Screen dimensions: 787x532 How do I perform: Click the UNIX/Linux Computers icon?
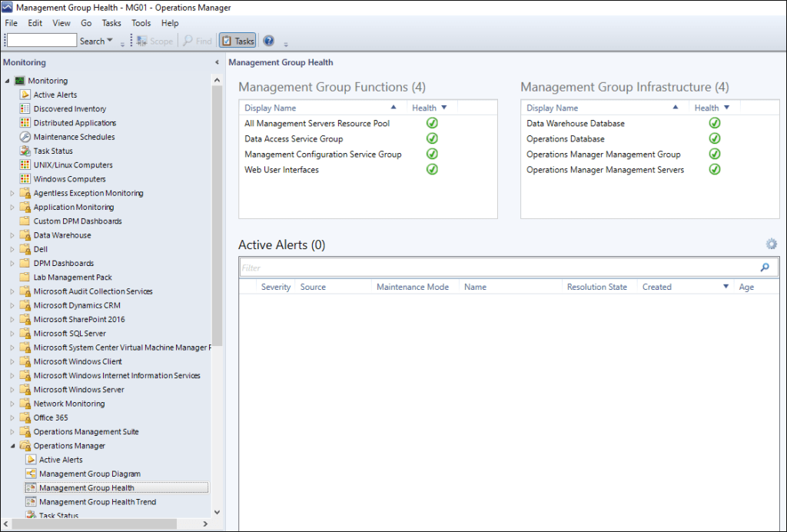[x=25, y=165]
